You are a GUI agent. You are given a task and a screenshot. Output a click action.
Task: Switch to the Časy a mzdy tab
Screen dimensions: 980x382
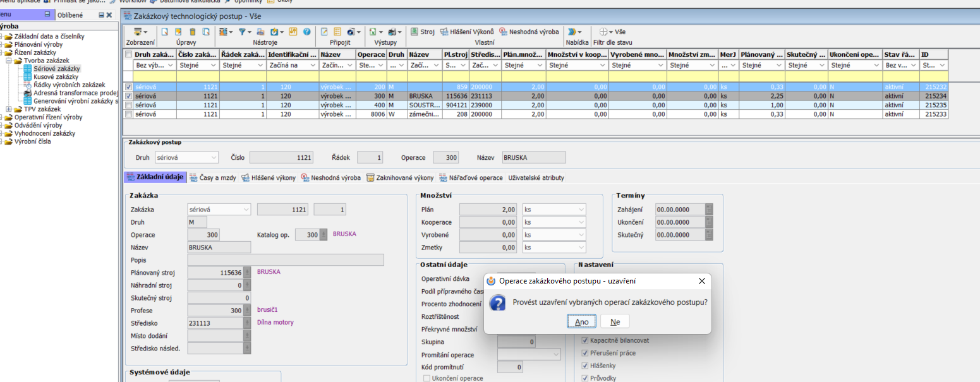[214, 178]
